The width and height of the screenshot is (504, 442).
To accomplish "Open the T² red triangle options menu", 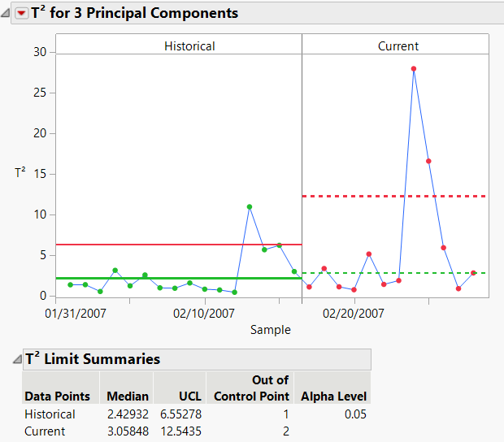I will [x=22, y=13].
